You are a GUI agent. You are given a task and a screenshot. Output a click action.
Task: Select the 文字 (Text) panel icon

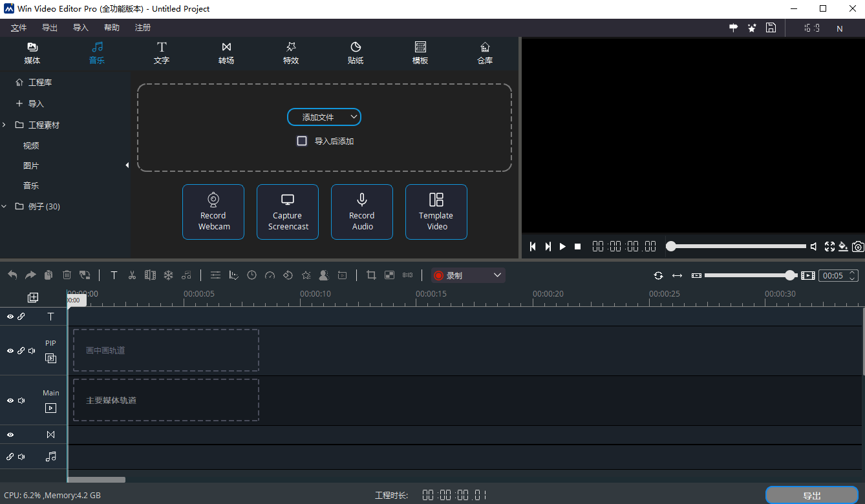[x=161, y=53]
